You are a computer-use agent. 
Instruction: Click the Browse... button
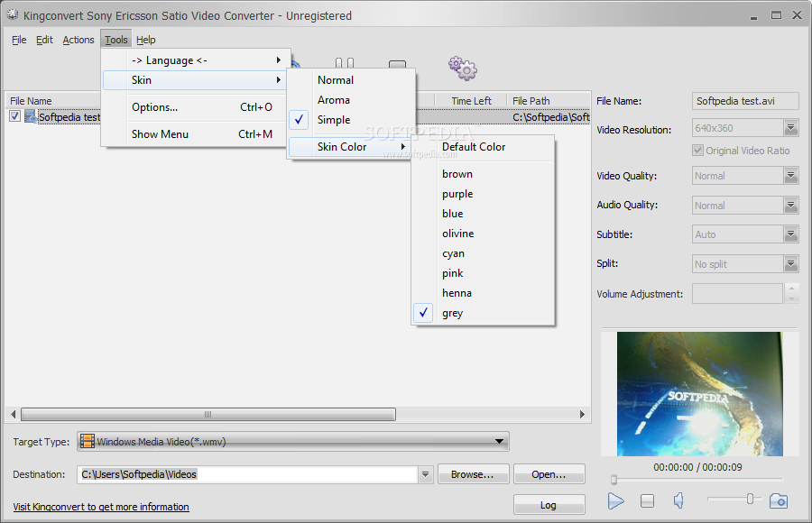[x=473, y=474]
